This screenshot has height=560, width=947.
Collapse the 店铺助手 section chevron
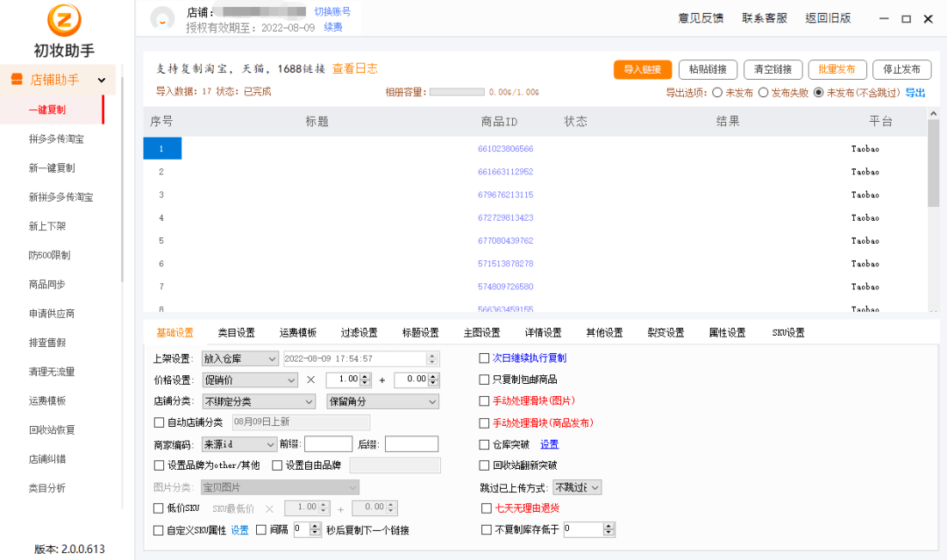(x=102, y=80)
